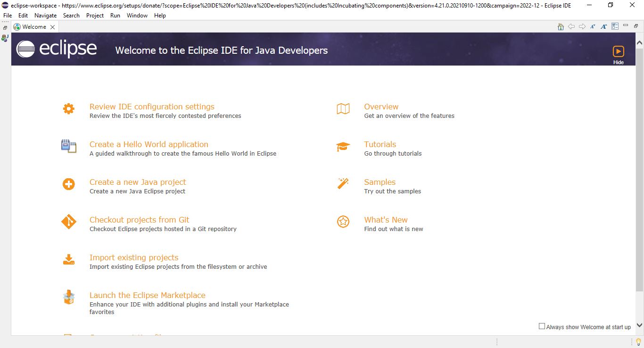The image size is (644, 348).
Task: Click the Welcome to the Eclipse IDE heading
Action: pos(222,50)
